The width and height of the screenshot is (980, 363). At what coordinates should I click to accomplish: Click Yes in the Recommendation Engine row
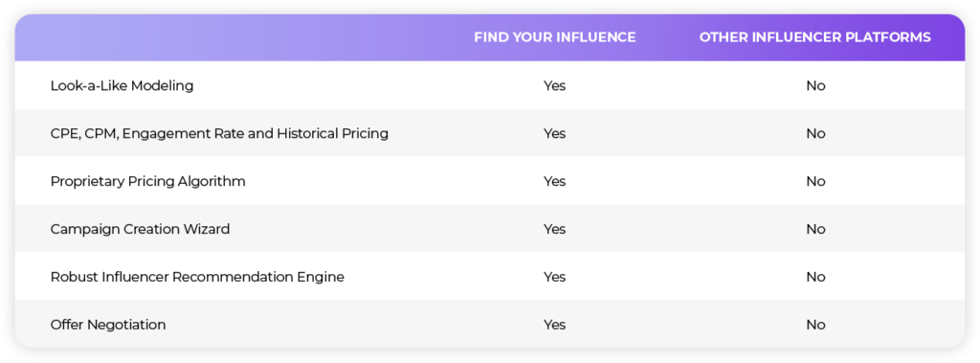tap(554, 277)
